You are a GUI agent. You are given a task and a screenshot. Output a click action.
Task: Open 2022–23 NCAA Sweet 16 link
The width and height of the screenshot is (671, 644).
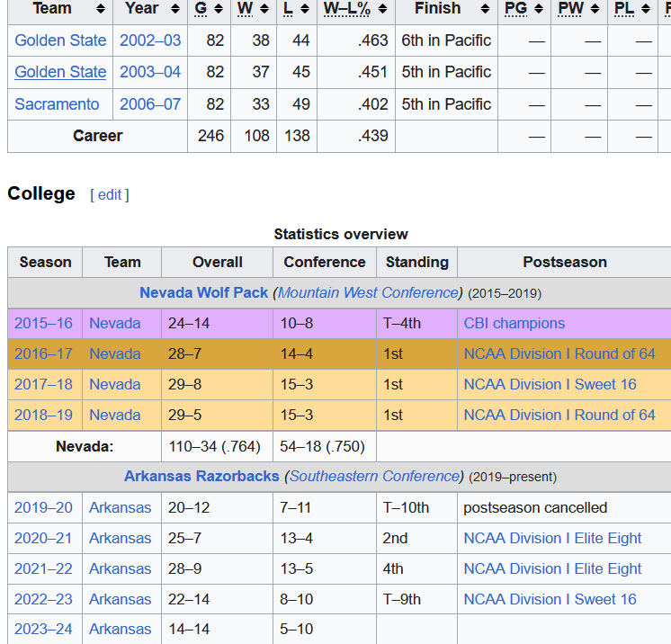click(x=550, y=600)
